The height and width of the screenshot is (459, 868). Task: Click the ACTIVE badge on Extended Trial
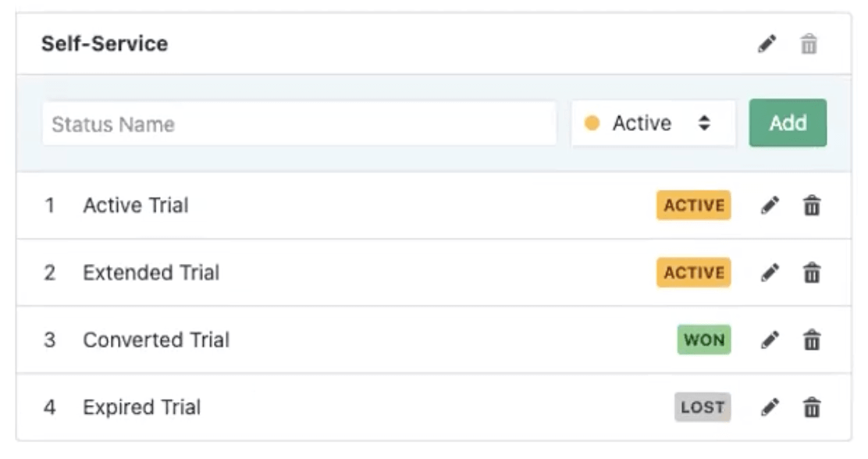coord(693,273)
